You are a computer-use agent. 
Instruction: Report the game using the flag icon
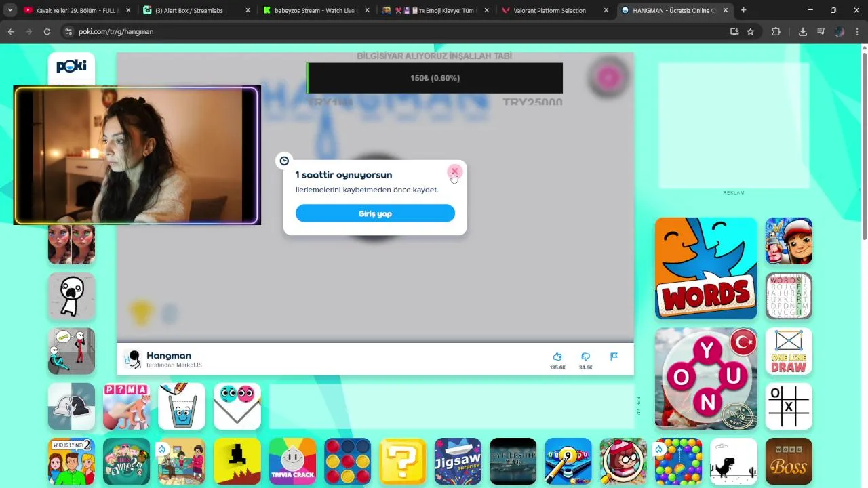(x=614, y=356)
